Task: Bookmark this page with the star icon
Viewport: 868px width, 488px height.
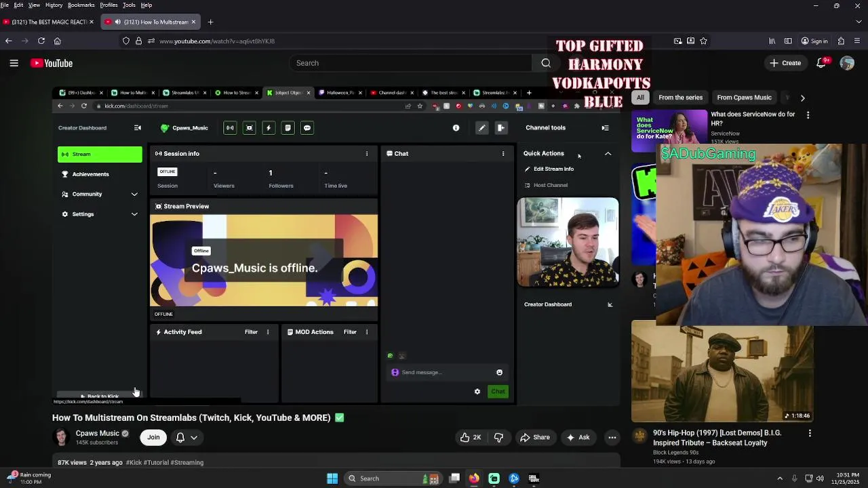Action: (704, 41)
